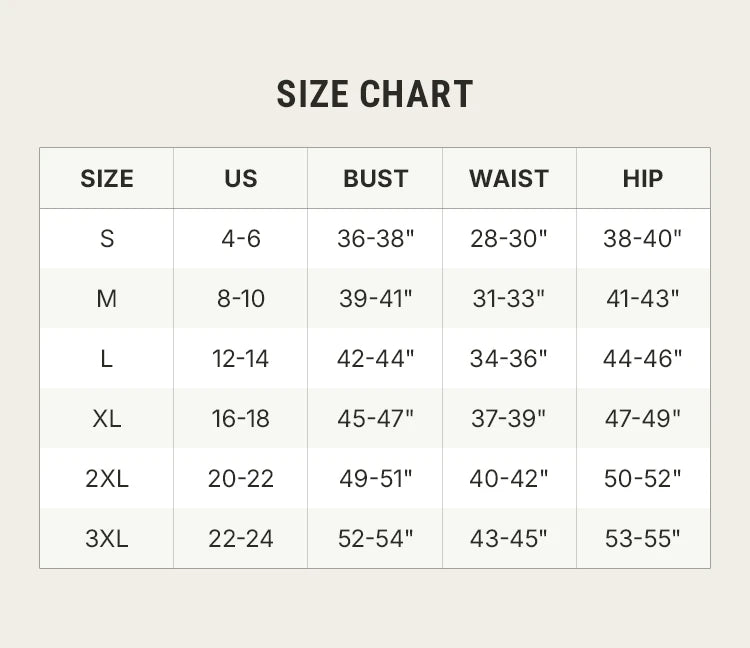
Task: Select the S size row label
Action: [107, 239]
